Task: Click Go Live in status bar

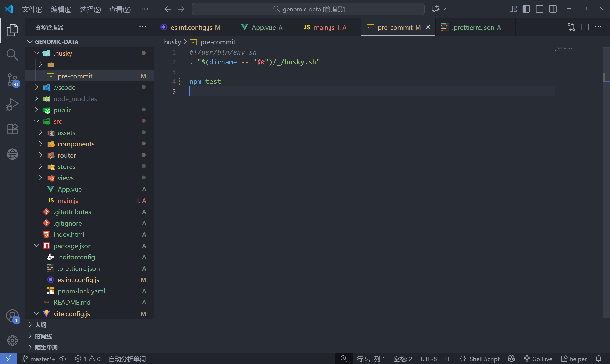Action: pos(538,359)
